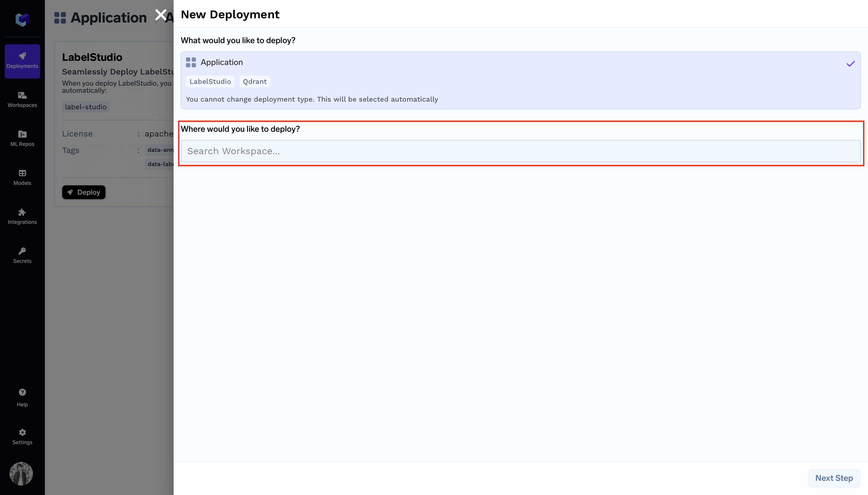Open Secrets key icon
The image size is (868, 495).
pos(22,251)
